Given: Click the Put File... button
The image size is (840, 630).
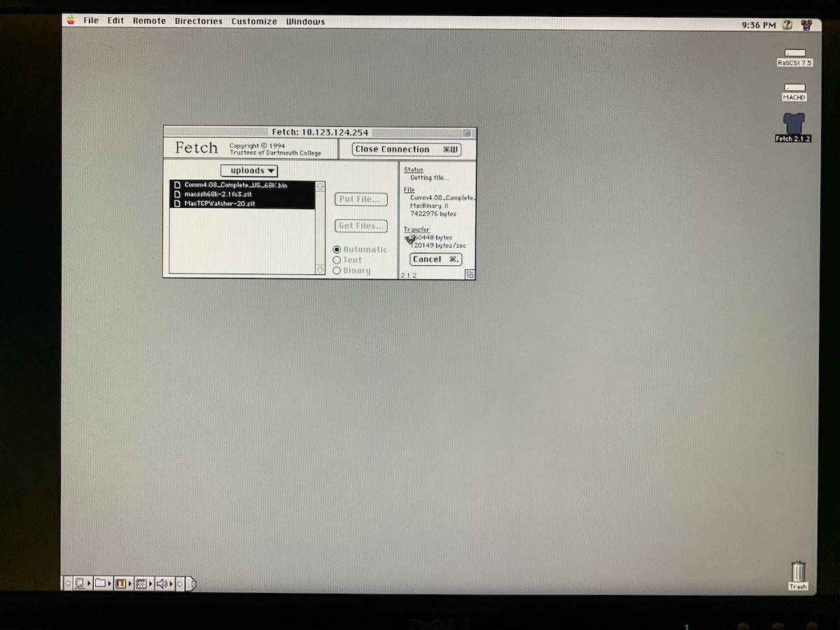Looking at the screenshot, I should [x=360, y=199].
